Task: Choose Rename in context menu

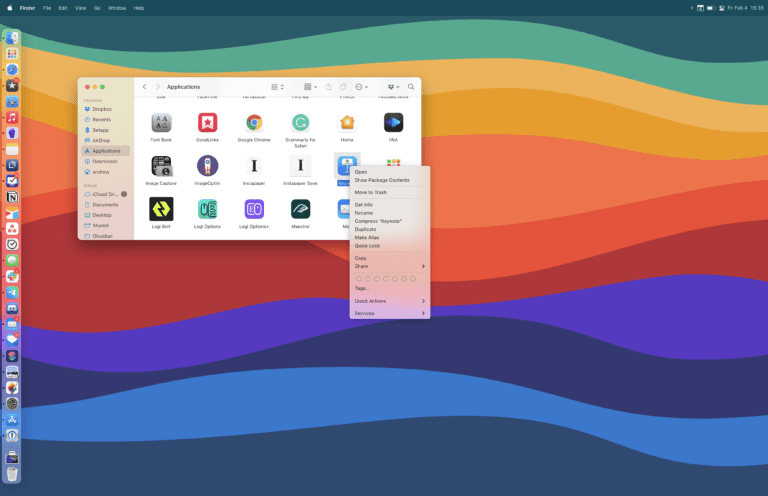Action: 389,213
